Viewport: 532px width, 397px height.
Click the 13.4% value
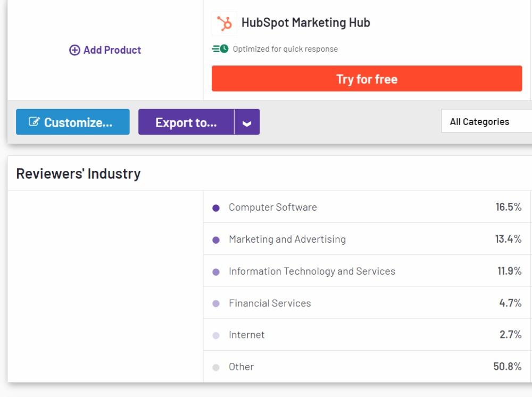(x=508, y=239)
